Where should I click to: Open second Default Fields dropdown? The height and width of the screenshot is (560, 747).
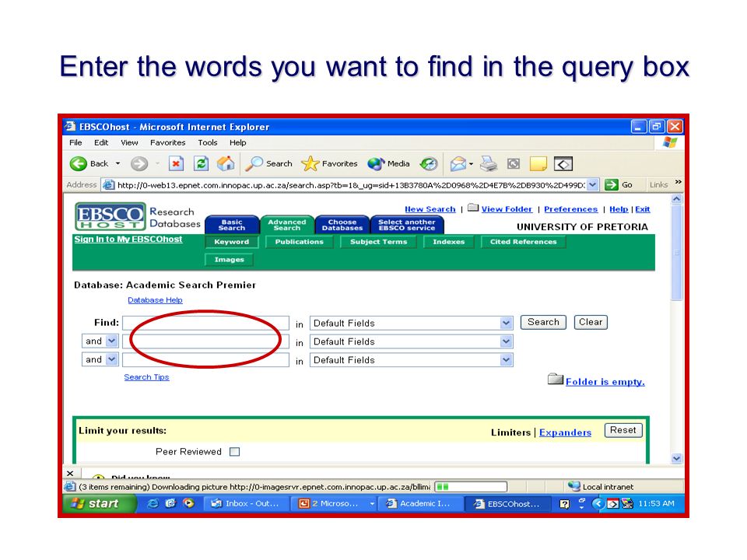[x=506, y=341]
